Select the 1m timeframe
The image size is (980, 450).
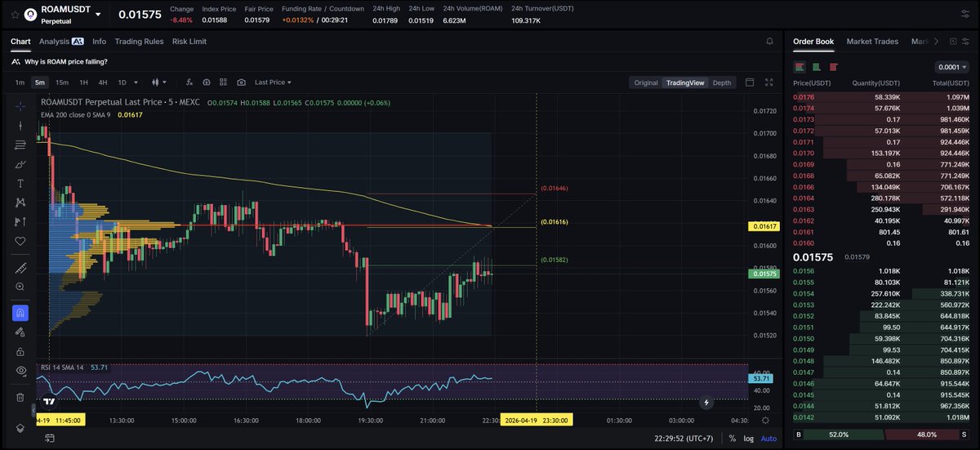(x=20, y=82)
